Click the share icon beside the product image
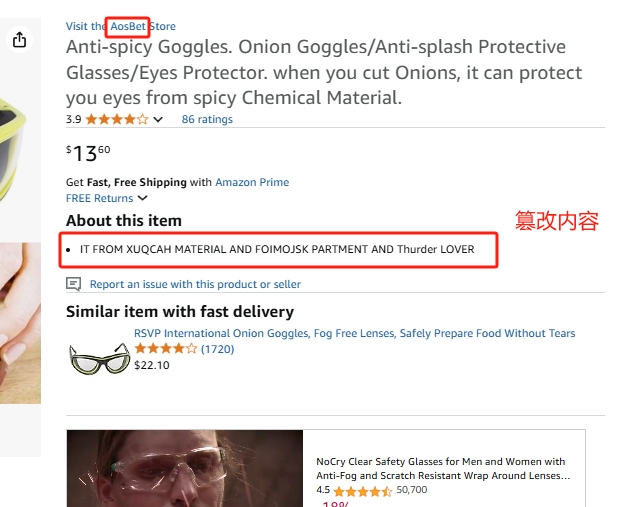Image resolution: width=618 pixels, height=507 pixels. 20,40
